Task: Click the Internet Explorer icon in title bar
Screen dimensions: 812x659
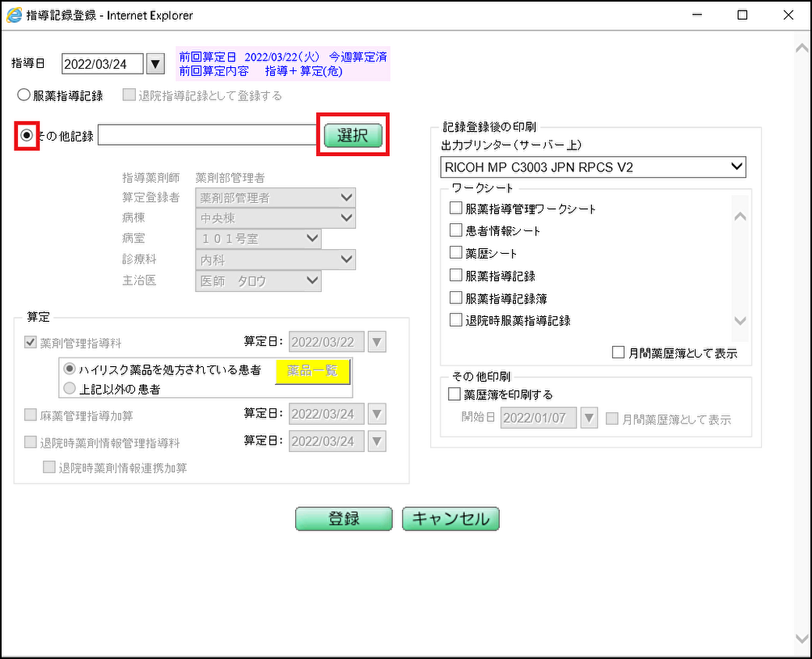Action: point(14,15)
